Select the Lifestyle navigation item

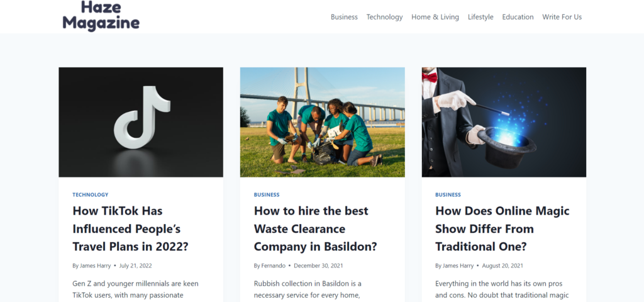click(x=480, y=17)
